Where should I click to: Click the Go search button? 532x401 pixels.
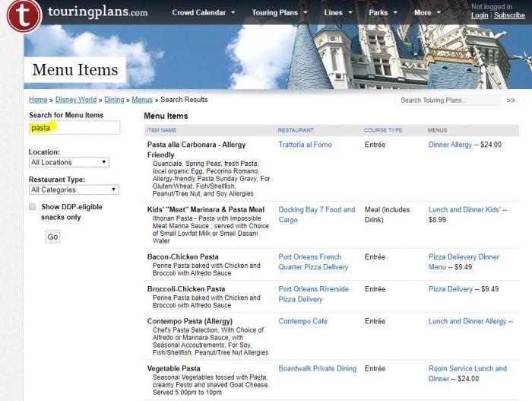(52, 237)
